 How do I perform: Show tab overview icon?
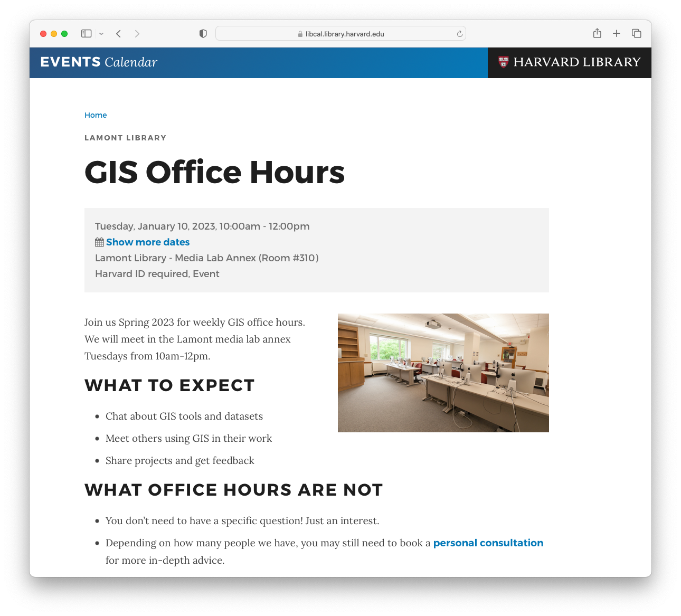tap(636, 34)
